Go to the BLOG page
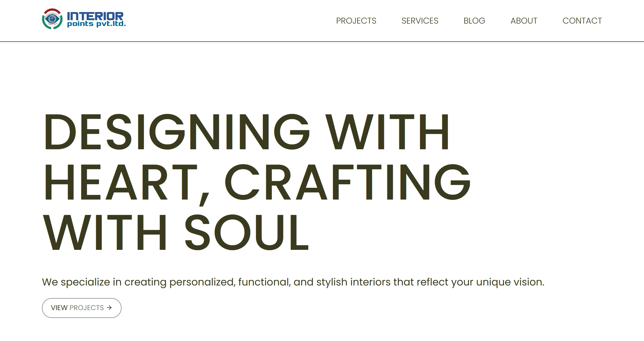This screenshot has width=644, height=341. click(x=474, y=21)
